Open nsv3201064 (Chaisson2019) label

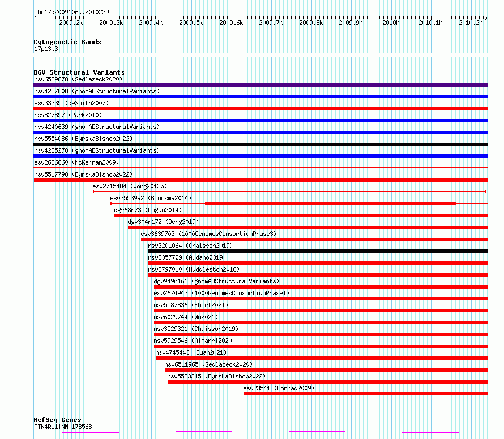(190, 246)
